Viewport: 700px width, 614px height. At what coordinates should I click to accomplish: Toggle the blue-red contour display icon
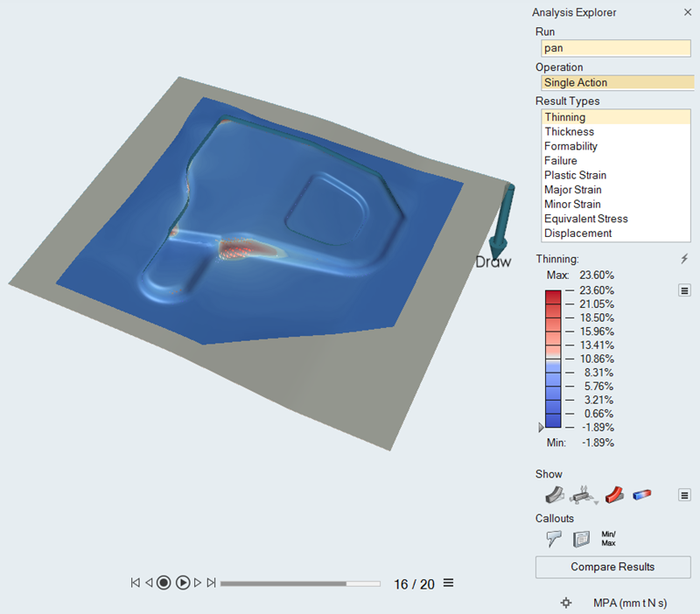[642, 495]
